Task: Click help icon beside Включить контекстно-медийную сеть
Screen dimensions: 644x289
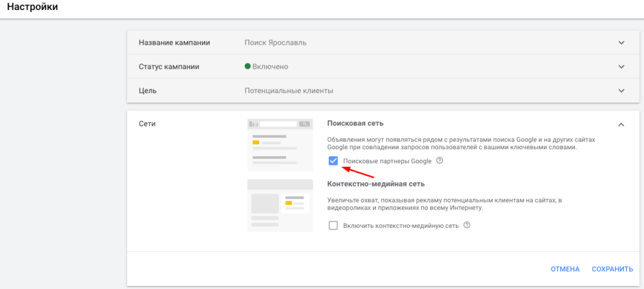Action: click(467, 225)
